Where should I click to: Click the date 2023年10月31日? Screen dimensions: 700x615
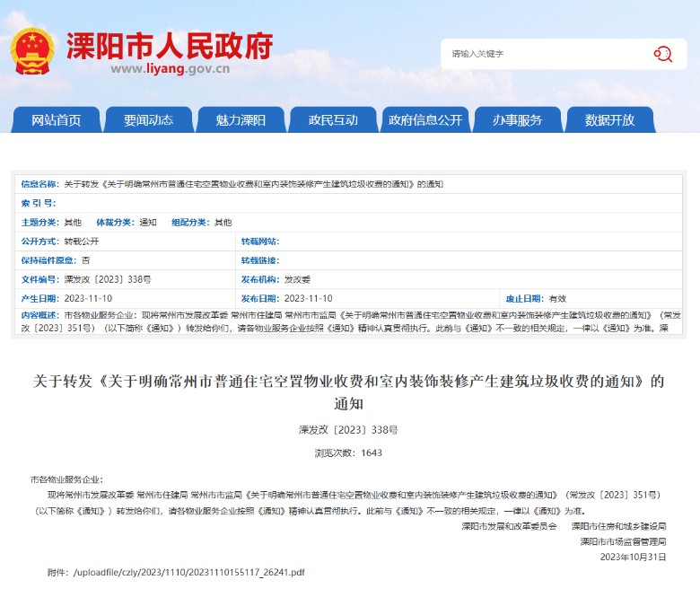(633, 557)
